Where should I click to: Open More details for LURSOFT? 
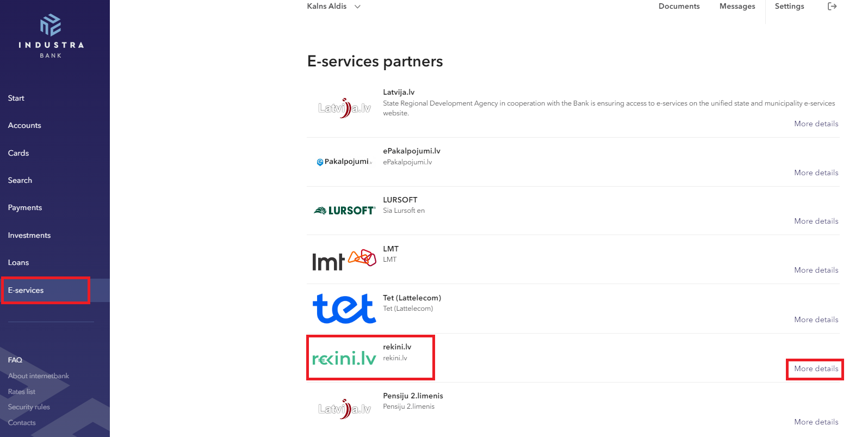click(816, 221)
